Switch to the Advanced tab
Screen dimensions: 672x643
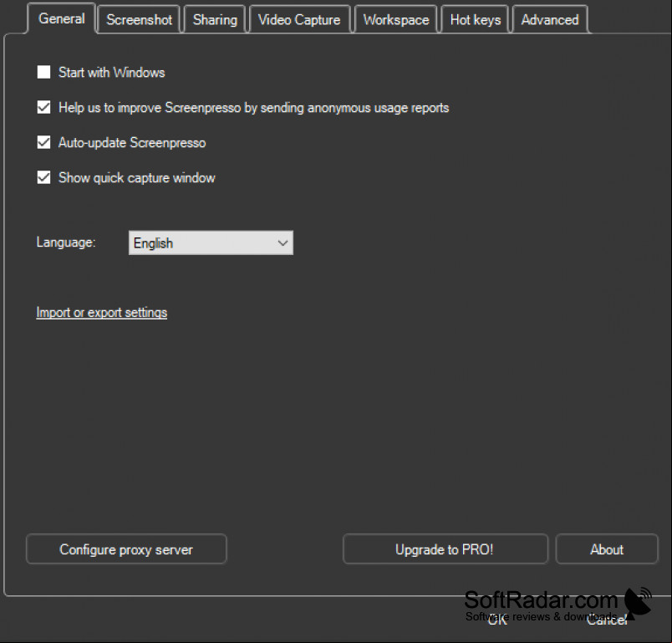tap(550, 20)
